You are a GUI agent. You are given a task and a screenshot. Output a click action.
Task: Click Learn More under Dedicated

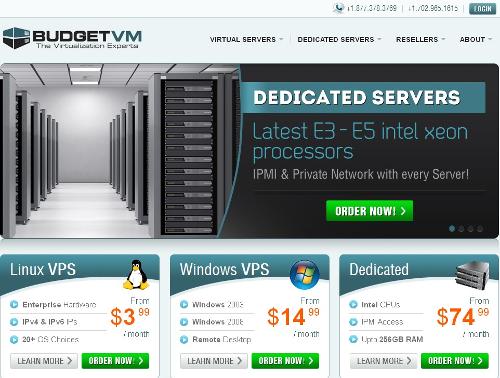click(x=383, y=361)
